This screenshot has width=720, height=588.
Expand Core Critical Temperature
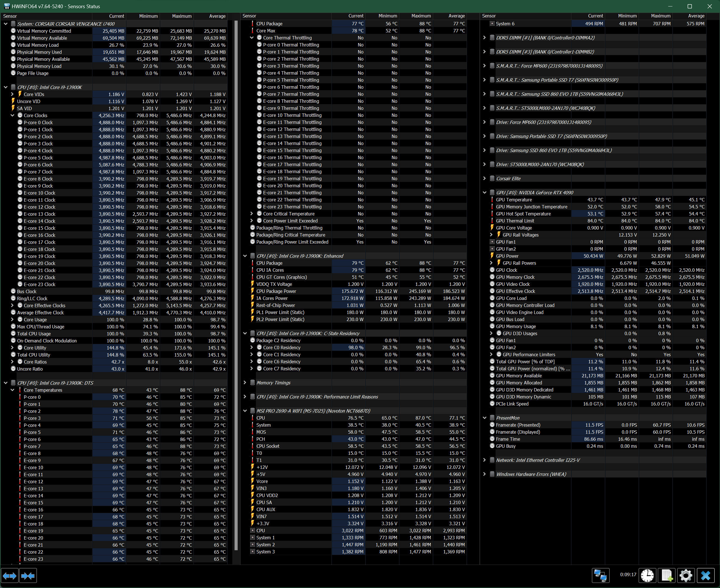252,214
